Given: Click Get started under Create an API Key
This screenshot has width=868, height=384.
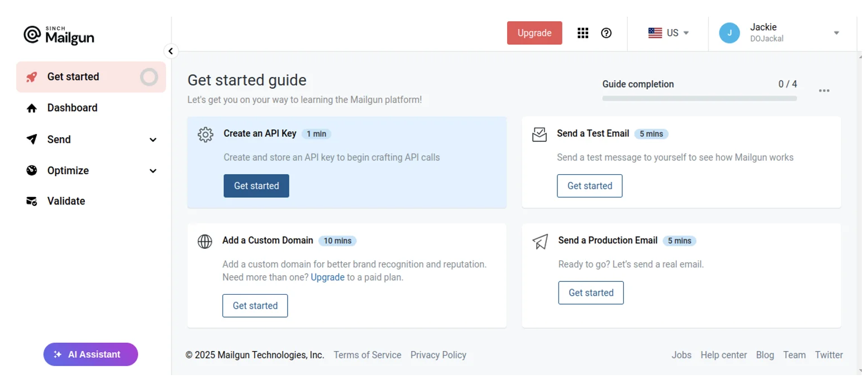Looking at the screenshot, I should pyautogui.click(x=256, y=186).
